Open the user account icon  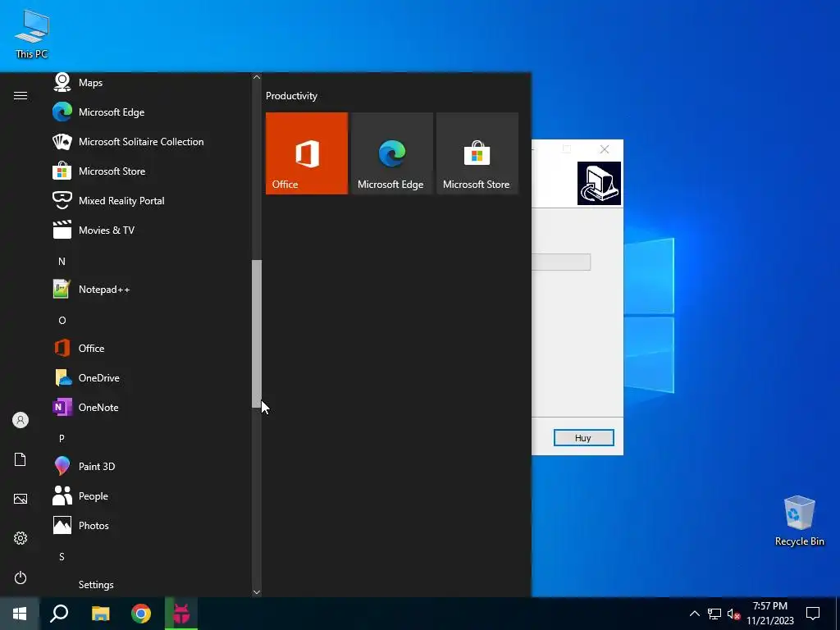21,420
